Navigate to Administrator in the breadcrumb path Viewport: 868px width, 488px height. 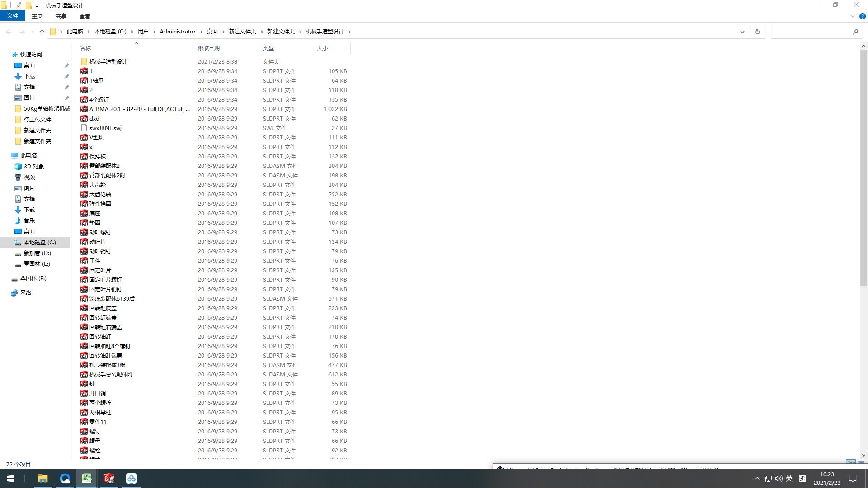(178, 32)
